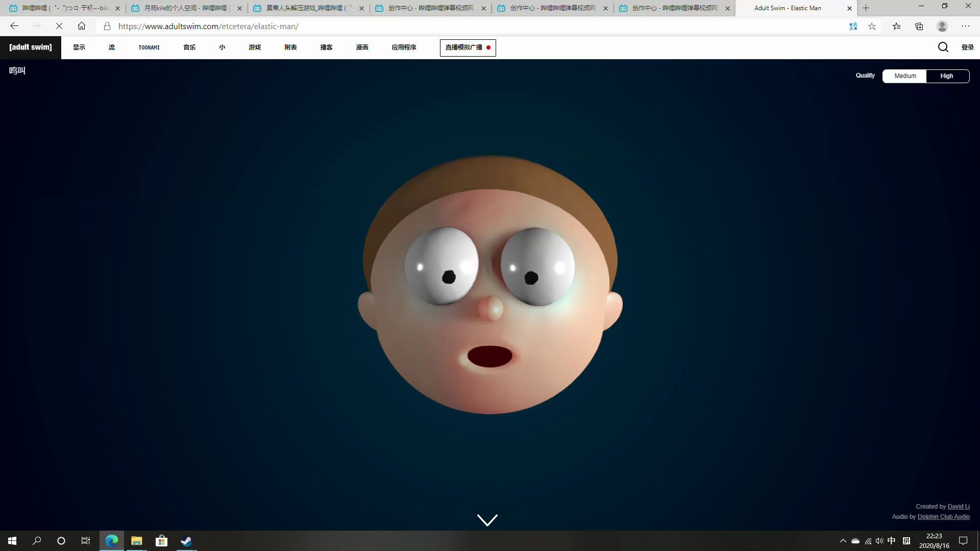The height and width of the screenshot is (551, 980).
Task: Open Microsoft Store from the taskbar
Action: (161, 541)
